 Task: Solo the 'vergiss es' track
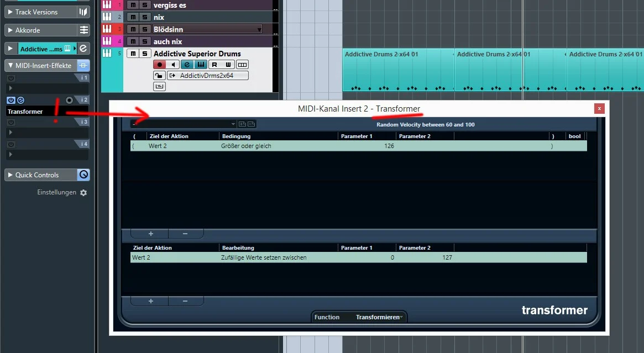coord(145,5)
